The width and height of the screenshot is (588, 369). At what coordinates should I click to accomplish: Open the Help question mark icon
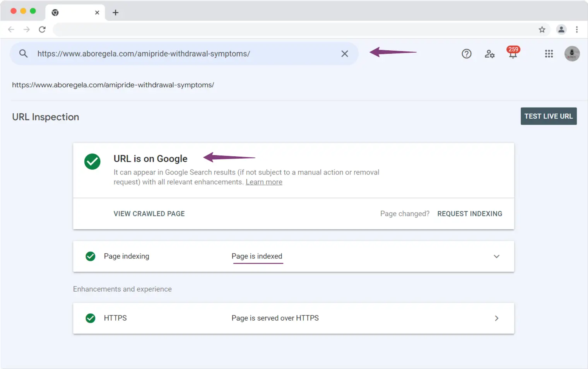tap(467, 54)
